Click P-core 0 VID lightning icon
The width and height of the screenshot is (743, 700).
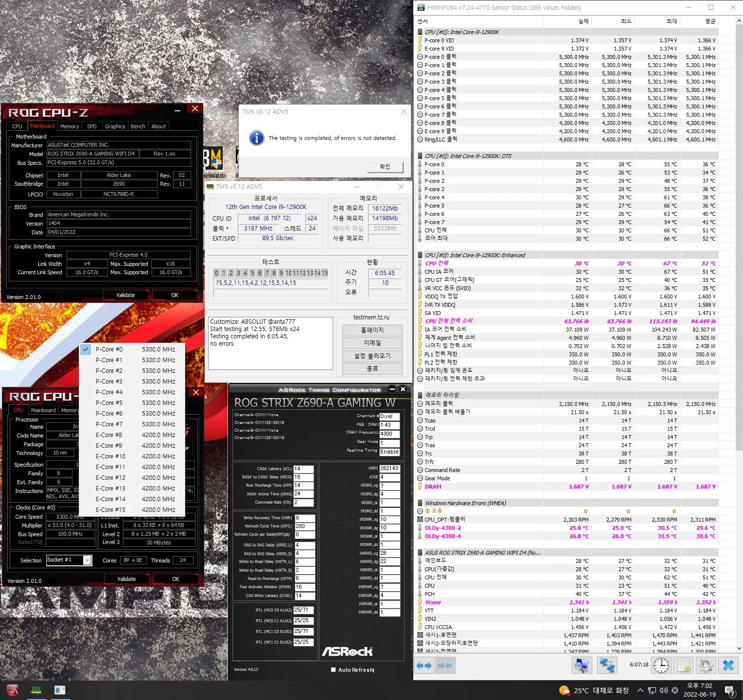[420, 40]
